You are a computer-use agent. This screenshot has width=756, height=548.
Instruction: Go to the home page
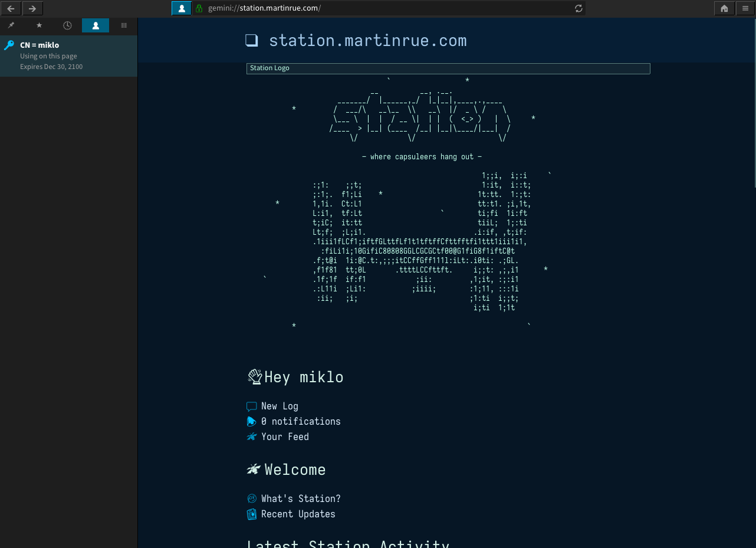[x=724, y=8]
